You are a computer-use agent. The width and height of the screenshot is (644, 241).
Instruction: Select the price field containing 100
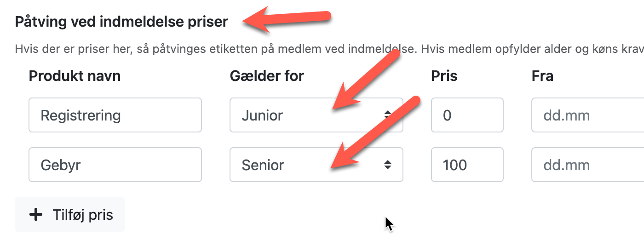(x=467, y=165)
